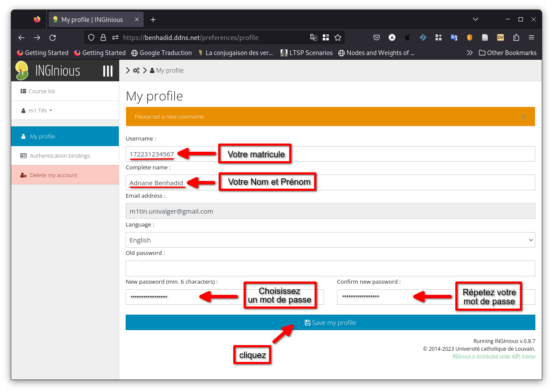
Task: Click the gray document extension icon
Action: point(485,38)
